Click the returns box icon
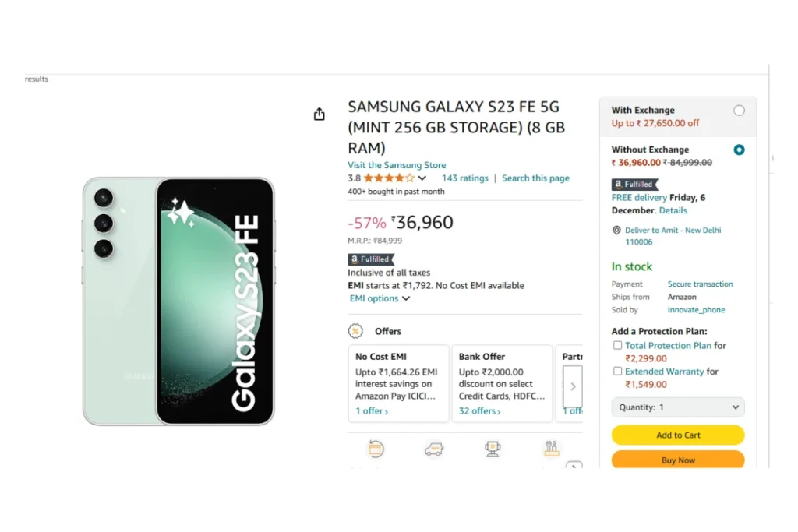Viewport: 798px width, 532px height. click(x=376, y=449)
